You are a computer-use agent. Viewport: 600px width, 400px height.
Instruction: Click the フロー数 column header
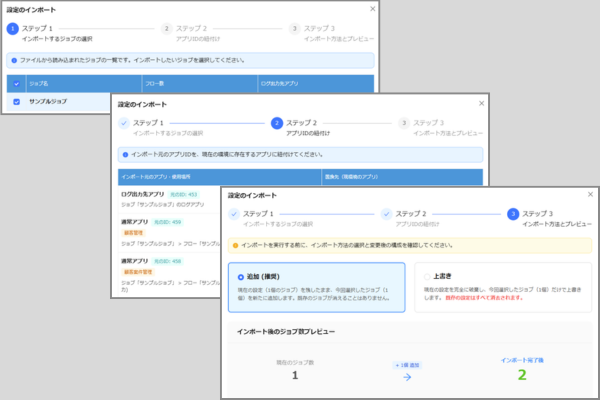point(200,84)
